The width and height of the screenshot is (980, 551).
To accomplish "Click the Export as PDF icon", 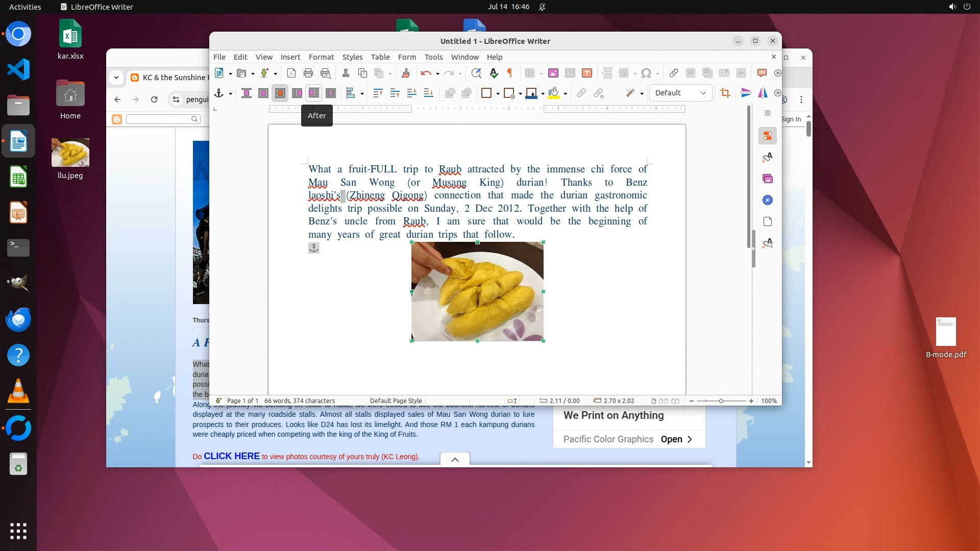I will click(291, 73).
